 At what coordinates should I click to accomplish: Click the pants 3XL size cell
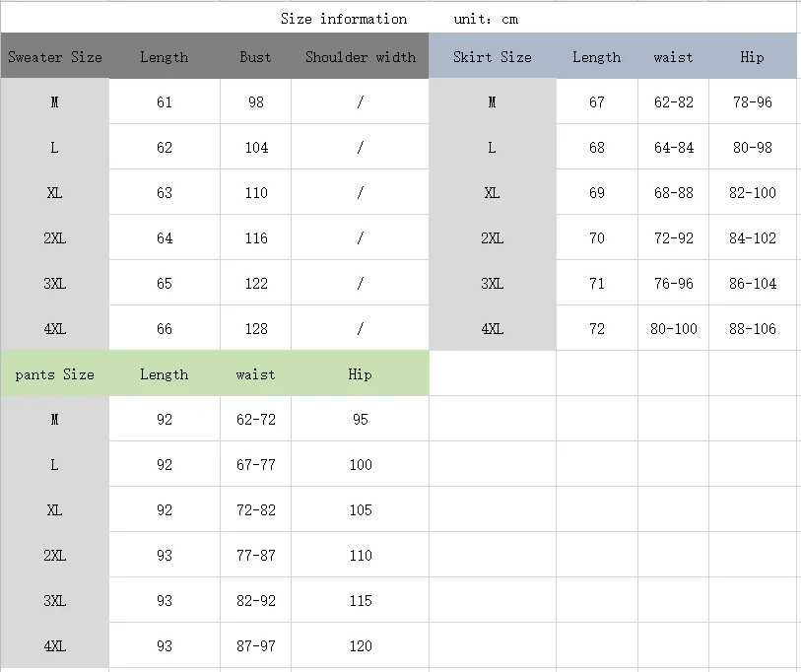[x=54, y=600]
